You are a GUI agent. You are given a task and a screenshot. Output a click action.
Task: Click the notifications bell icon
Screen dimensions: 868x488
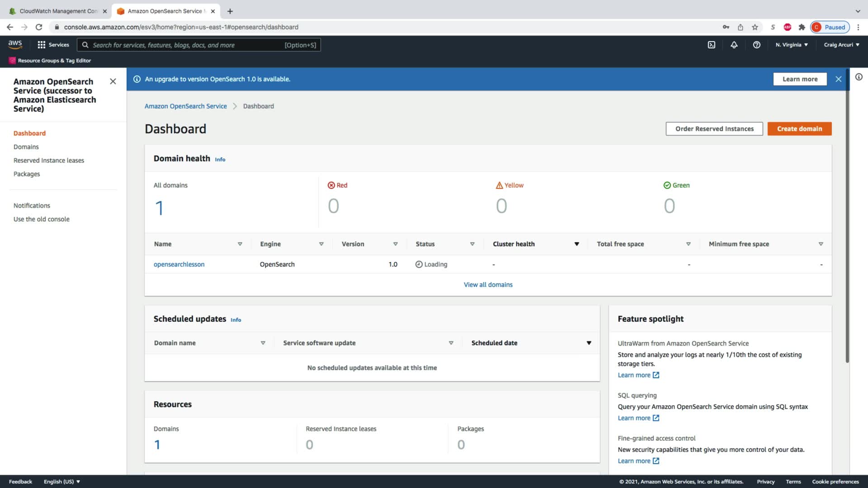point(734,45)
